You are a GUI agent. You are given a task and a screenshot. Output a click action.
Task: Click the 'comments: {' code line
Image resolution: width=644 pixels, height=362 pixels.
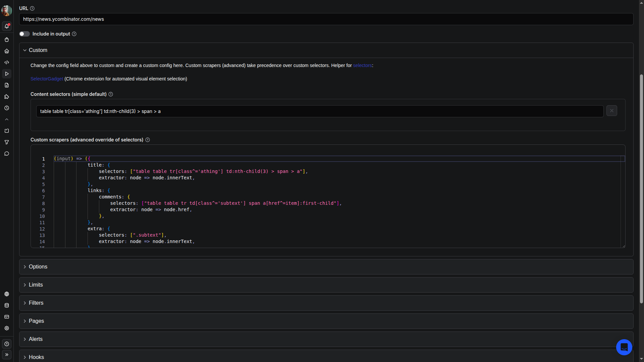coord(114,197)
